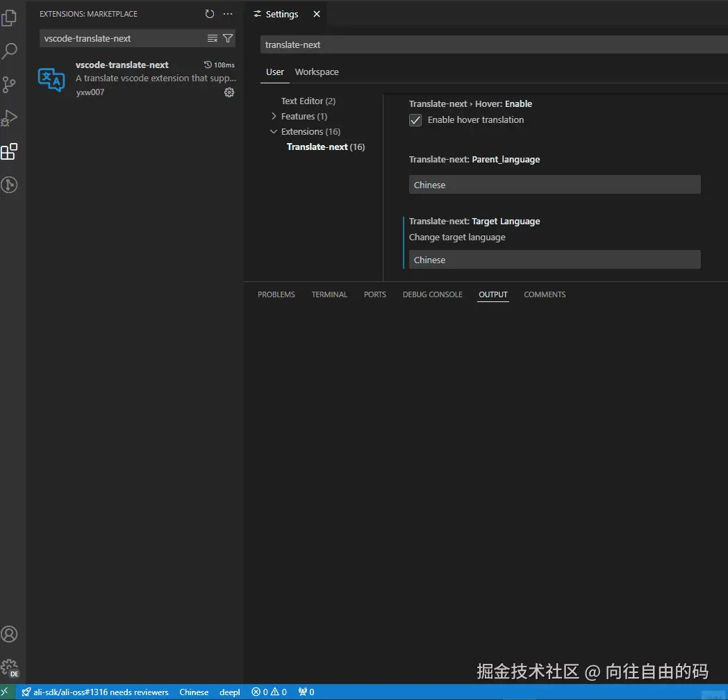Screen dimensions: 728x700
Task: Open the Ports panel tab
Action: 374,294
